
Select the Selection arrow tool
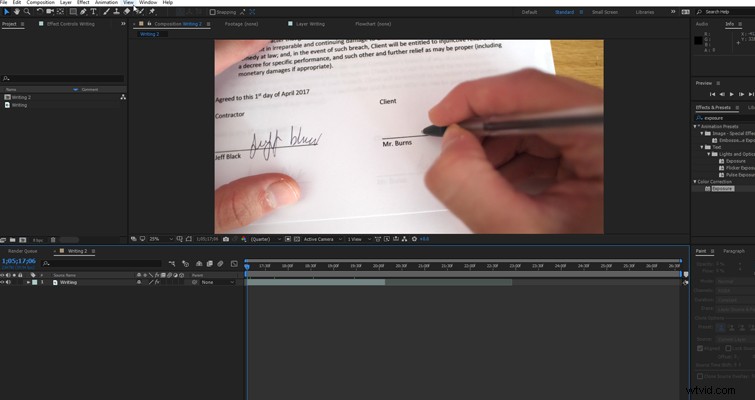pos(7,12)
